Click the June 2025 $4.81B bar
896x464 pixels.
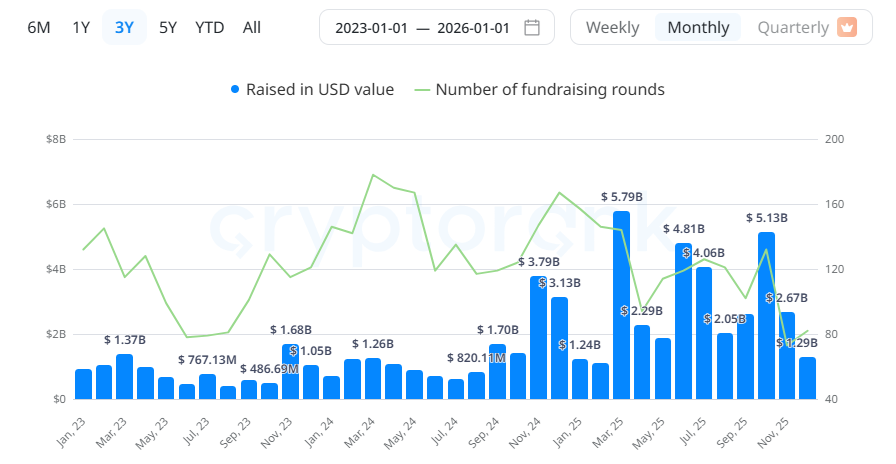click(683, 321)
